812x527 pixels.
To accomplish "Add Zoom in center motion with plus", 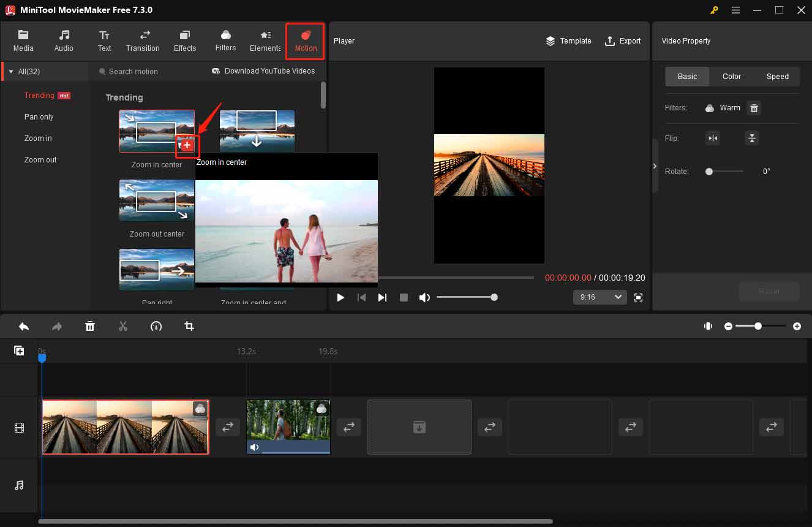I will tap(187, 145).
